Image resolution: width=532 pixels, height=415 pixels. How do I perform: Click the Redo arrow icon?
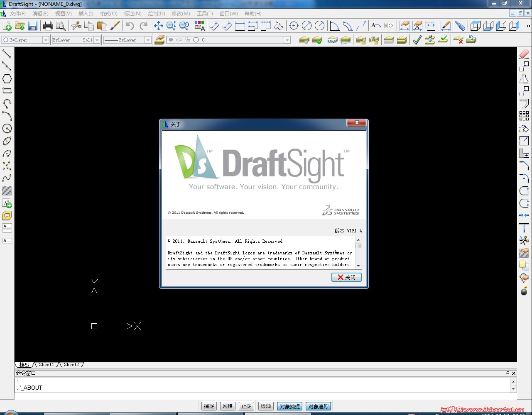(x=143, y=26)
